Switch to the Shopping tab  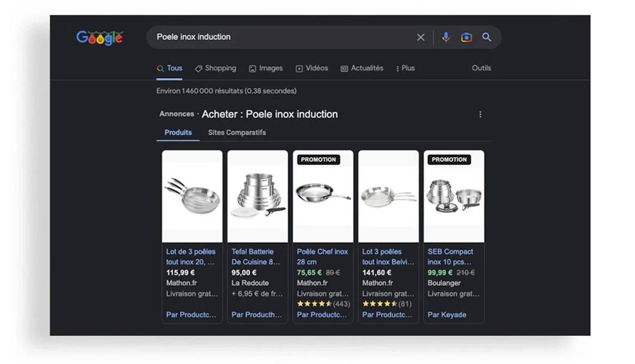(215, 68)
